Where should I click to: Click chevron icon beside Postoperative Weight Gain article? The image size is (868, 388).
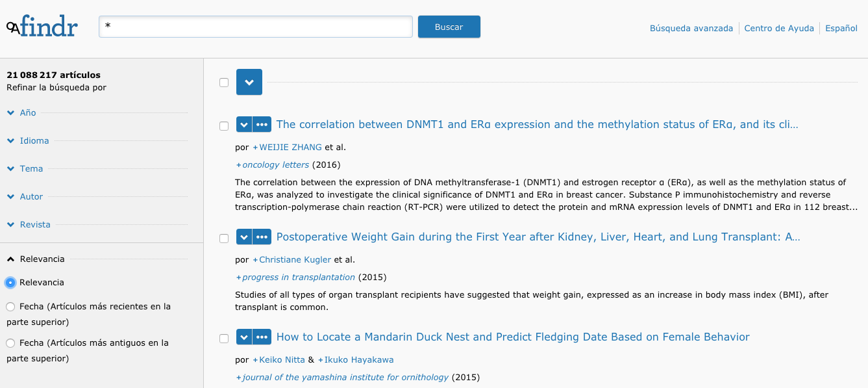[x=243, y=237]
